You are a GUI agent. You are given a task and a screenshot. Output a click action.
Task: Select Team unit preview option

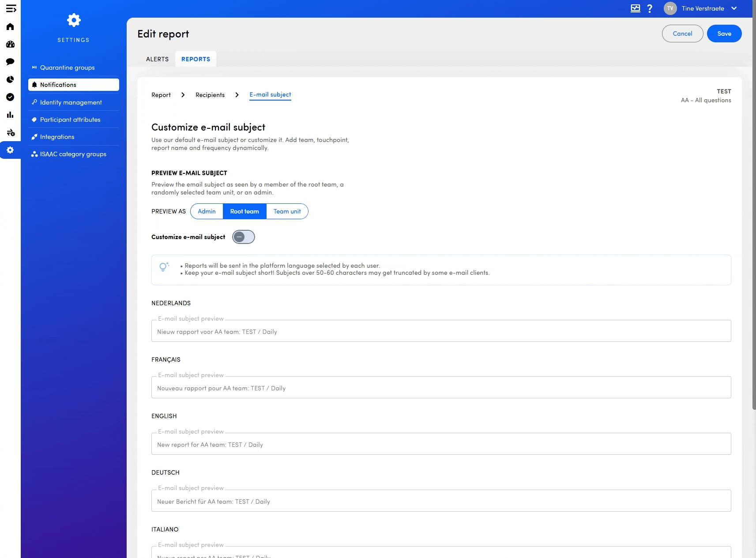pos(287,211)
